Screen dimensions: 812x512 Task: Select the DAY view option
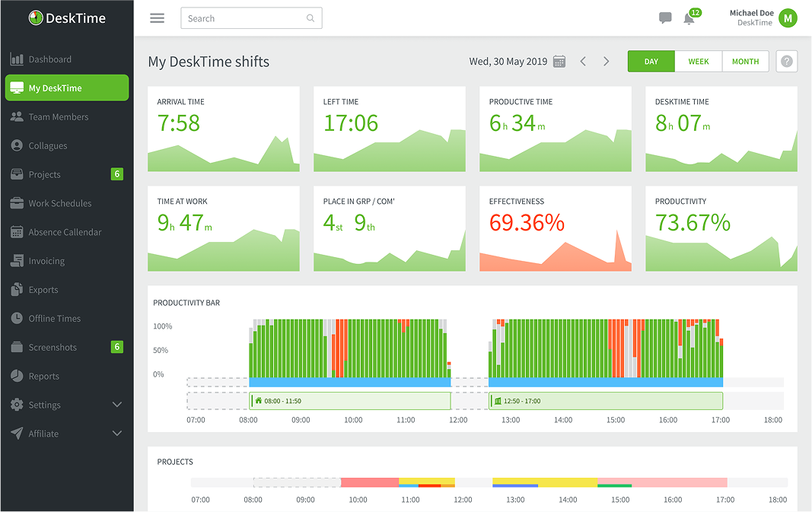click(x=651, y=61)
